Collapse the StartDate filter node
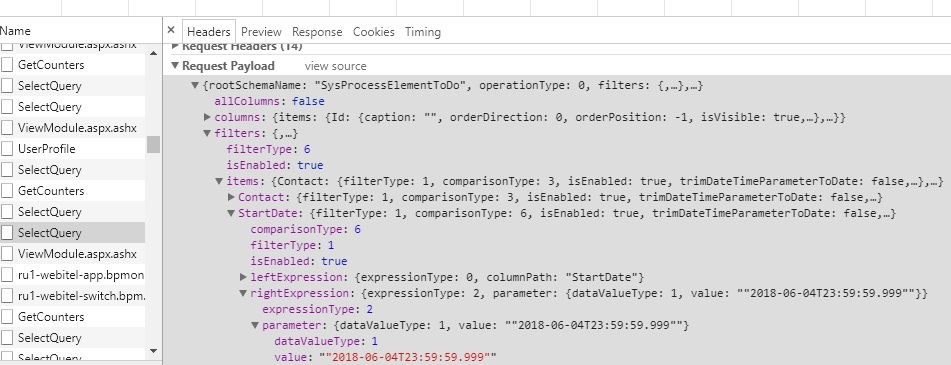The width and height of the screenshot is (951, 365). coord(231,213)
